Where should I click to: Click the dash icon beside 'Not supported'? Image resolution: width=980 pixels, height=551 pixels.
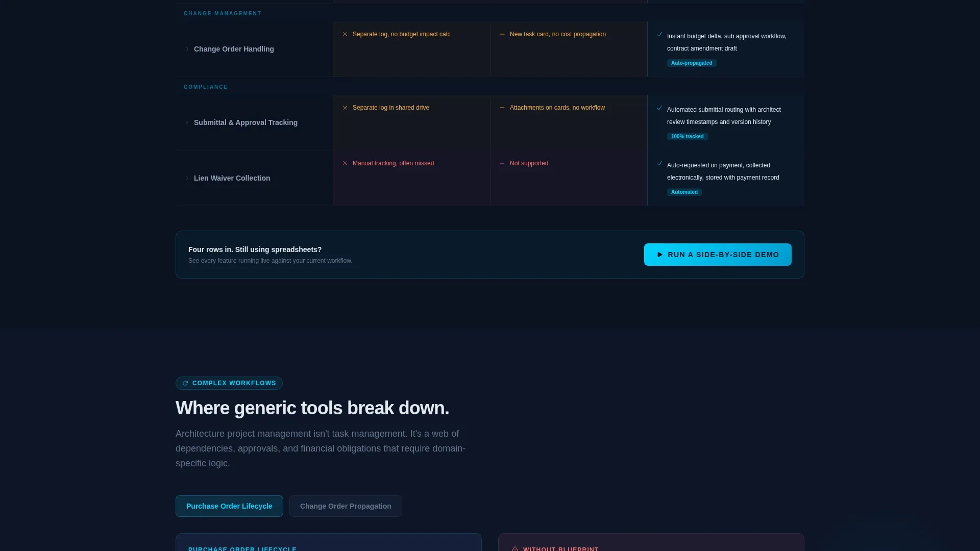click(502, 163)
